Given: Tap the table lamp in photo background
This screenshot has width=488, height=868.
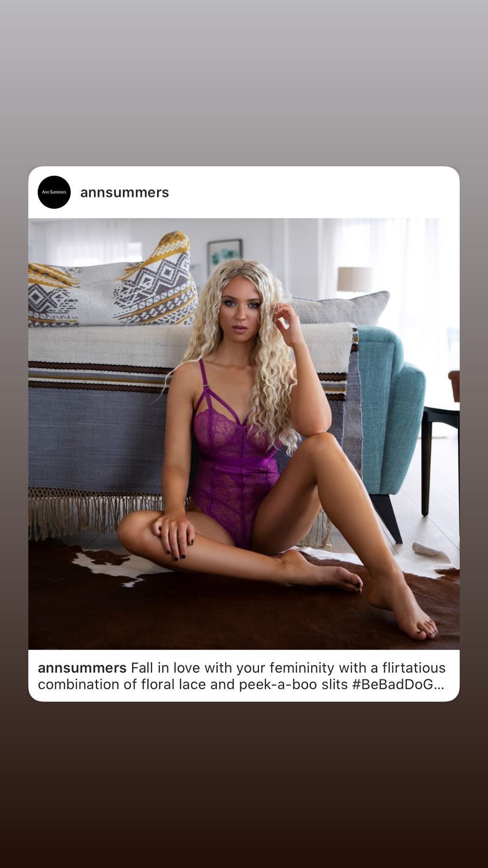Looking at the screenshot, I should click(355, 279).
